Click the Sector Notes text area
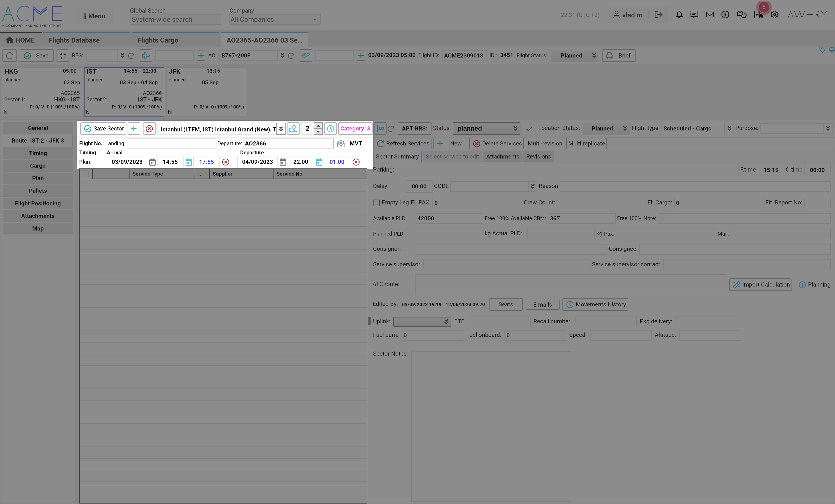The width and height of the screenshot is (835, 504). coord(490,426)
